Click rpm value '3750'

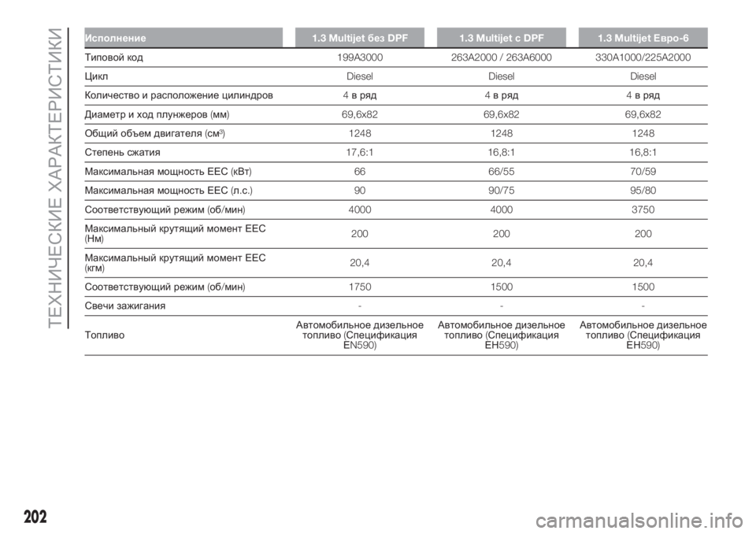click(643, 210)
